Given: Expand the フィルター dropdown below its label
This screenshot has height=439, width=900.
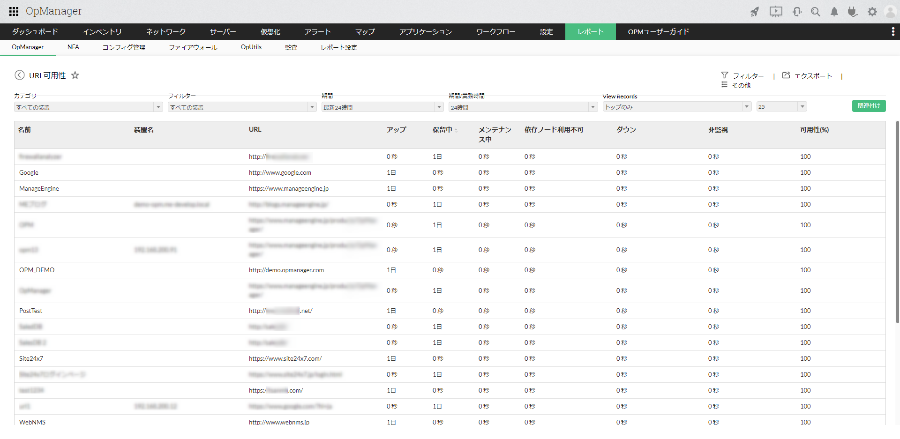Looking at the screenshot, I should 242,107.
